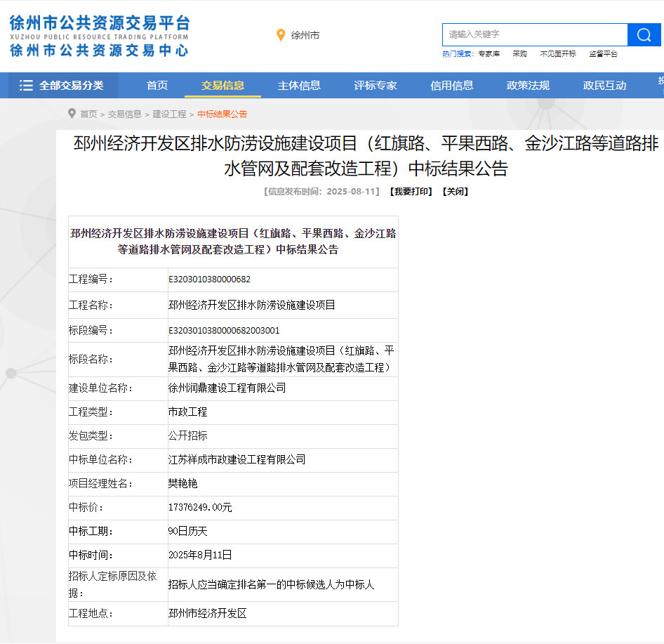The height and width of the screenshot is (644, 664).
Task: Open the 主体信息 nav tab
Action: tap(299, 86)
